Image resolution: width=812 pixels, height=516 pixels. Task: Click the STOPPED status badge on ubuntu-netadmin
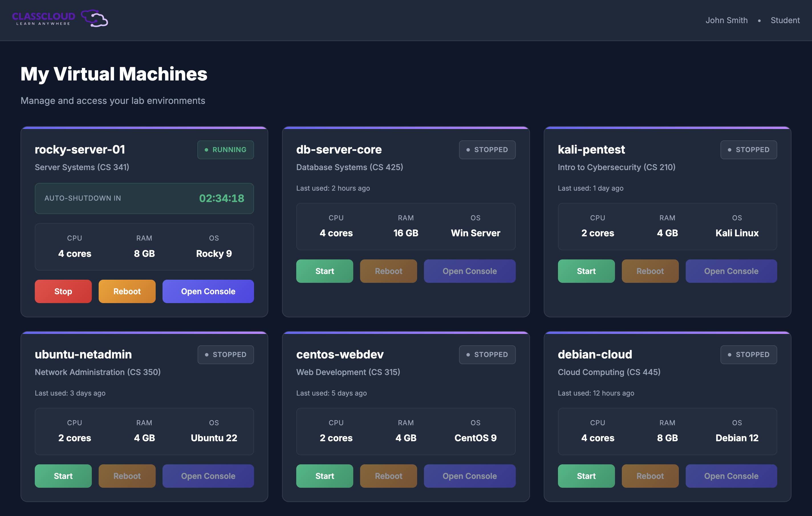225,354
